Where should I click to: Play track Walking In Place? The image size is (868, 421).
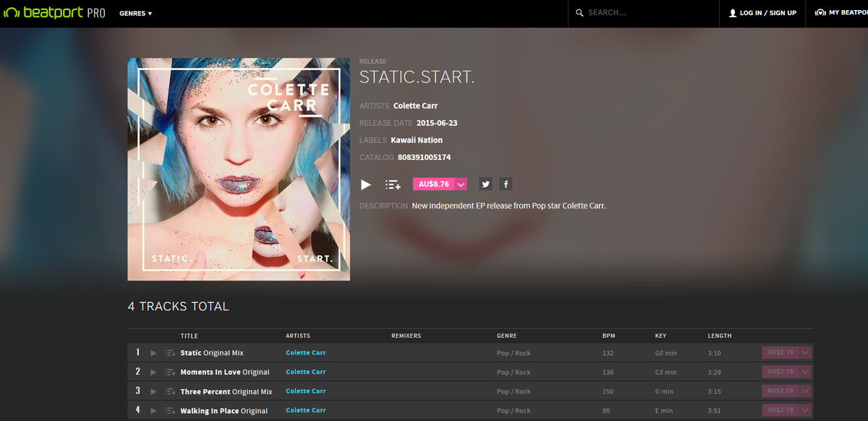point(153,411)
